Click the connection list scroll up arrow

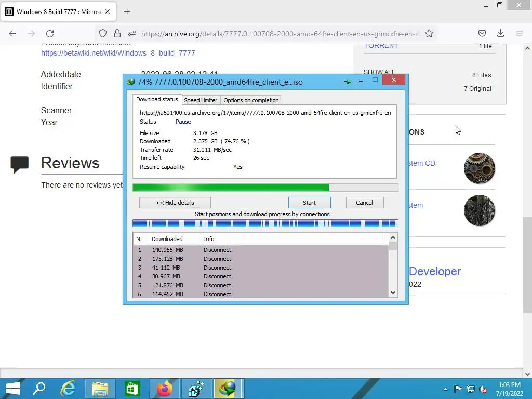393,237
